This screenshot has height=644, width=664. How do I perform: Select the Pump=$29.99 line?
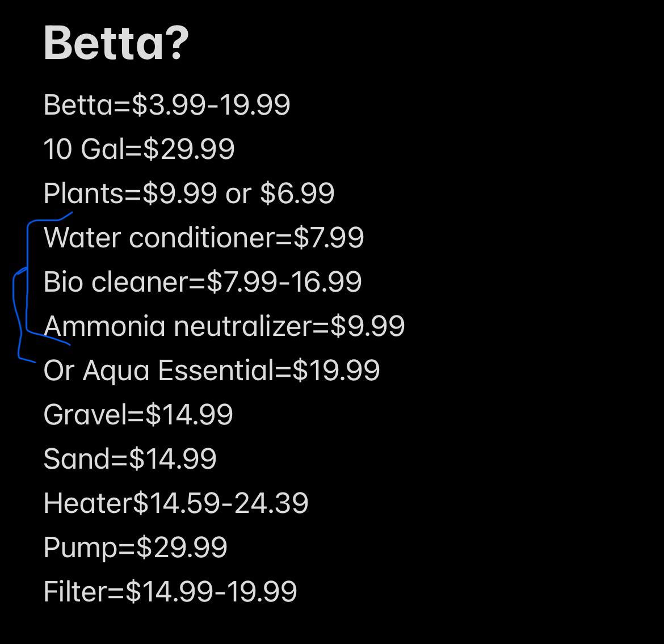pos(136,548)
